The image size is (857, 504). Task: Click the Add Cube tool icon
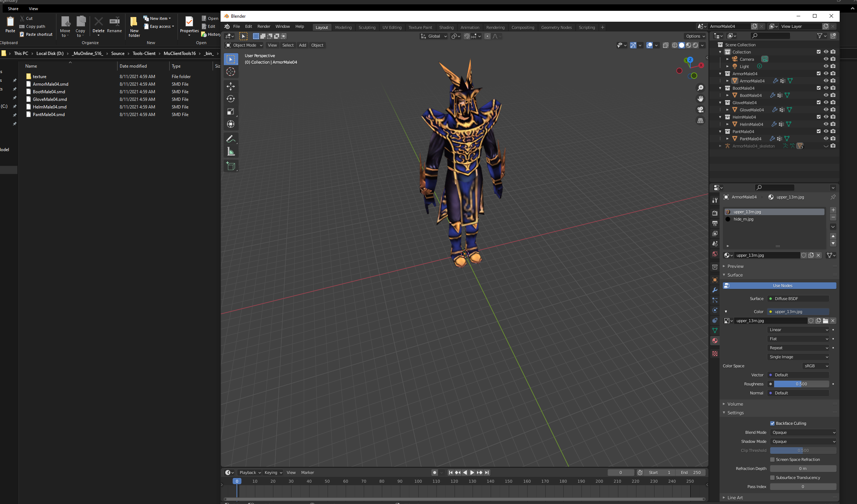(x=231, y=166)
